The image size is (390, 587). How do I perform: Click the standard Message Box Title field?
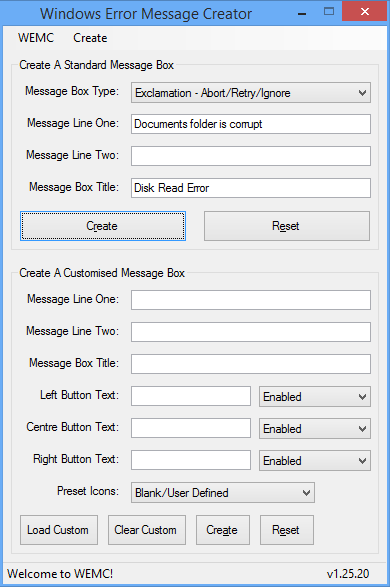251,188
